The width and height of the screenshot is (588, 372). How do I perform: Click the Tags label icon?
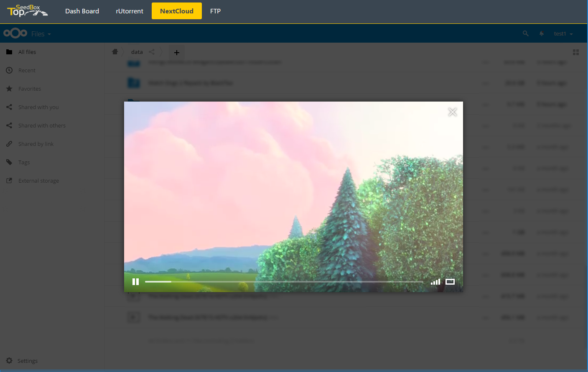coord(9,162)
